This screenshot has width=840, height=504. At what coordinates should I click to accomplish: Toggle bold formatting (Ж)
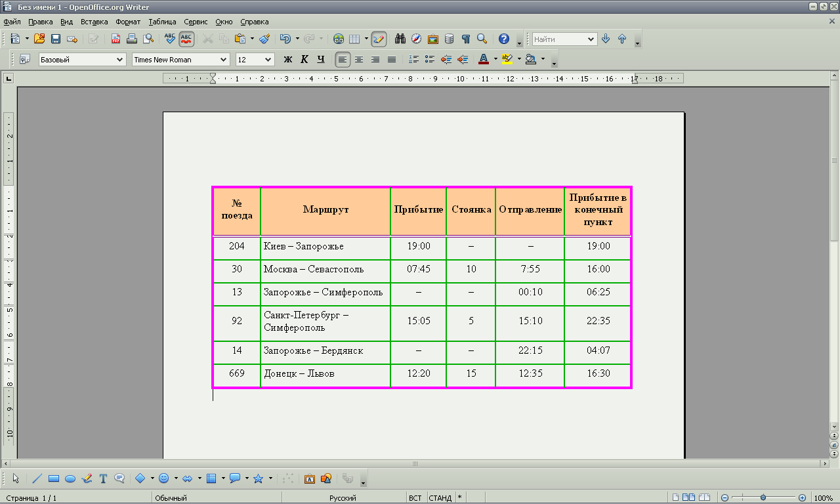(x=287, y=60)
